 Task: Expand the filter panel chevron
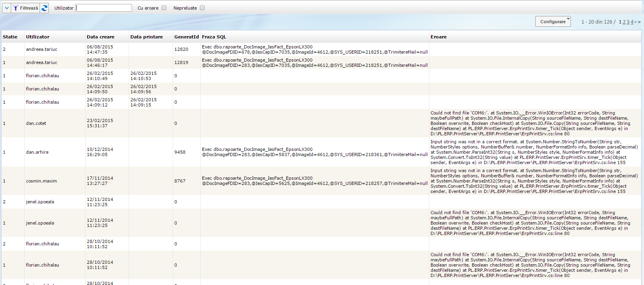point(6,8)
